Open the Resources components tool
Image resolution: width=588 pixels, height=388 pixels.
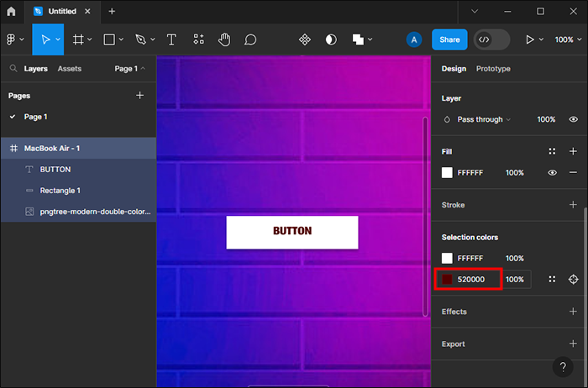[x=198, y=39]
